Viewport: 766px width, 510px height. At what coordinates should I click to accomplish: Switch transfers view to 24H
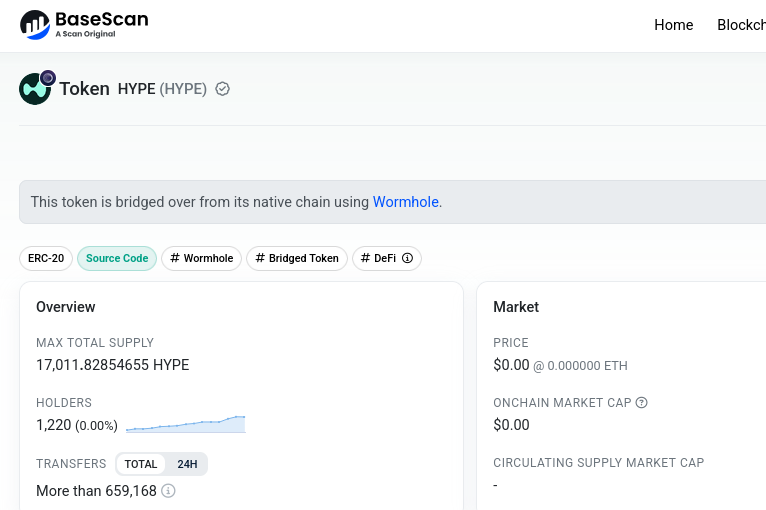tap(187, 464)
